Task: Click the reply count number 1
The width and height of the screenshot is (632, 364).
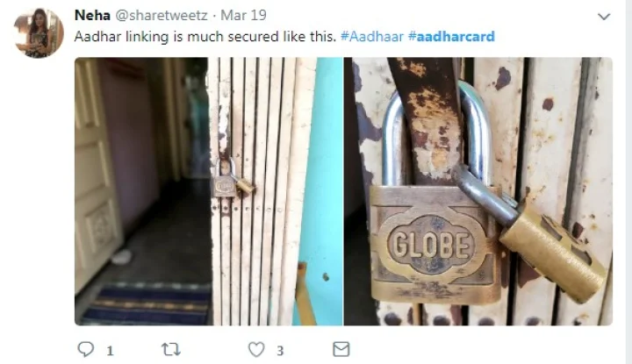Action: click(x=110, y=351)
